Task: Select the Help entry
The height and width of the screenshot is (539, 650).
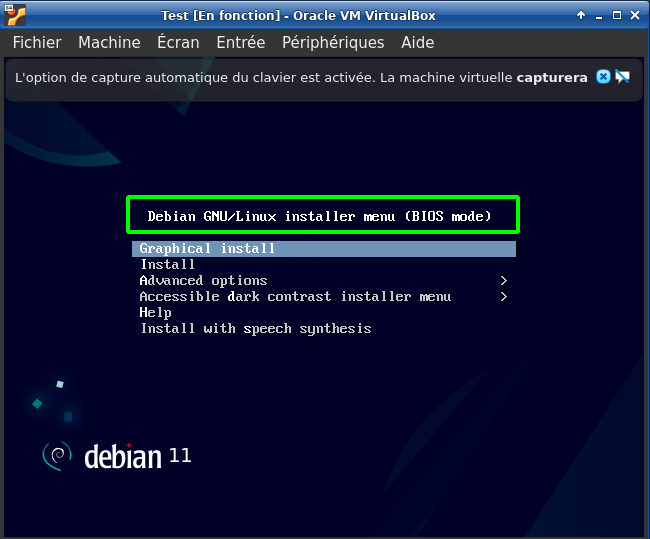Action: 324,313
